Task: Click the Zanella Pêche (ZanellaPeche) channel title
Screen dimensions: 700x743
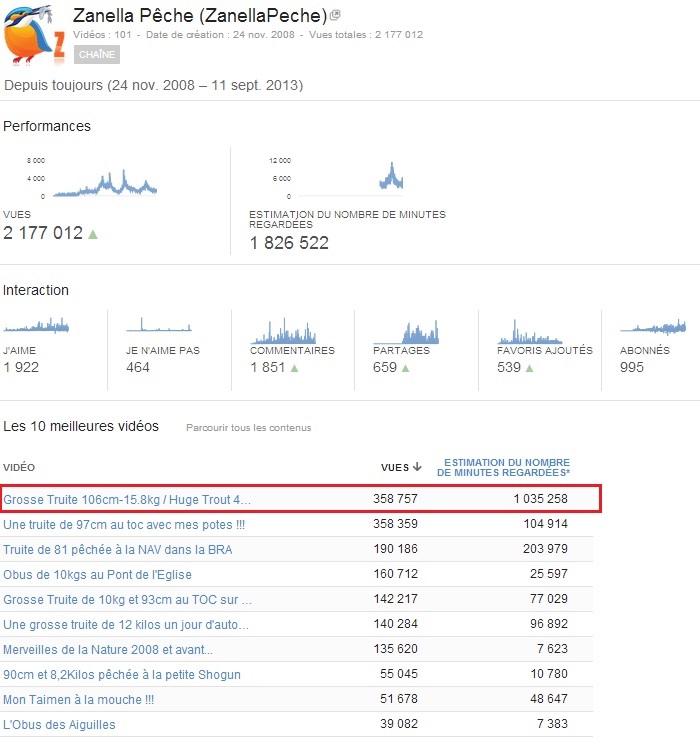Action: (x=200, y=16)
